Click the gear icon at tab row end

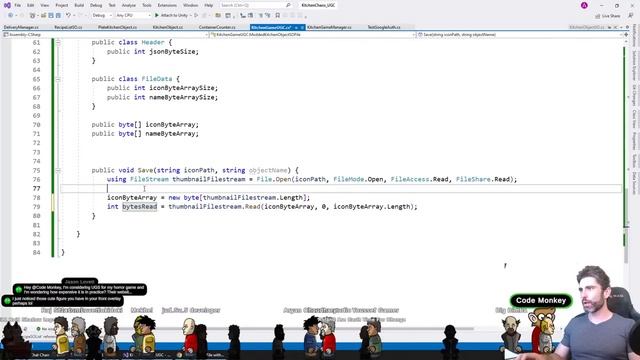pyautogui.click(x=627, y=27)
